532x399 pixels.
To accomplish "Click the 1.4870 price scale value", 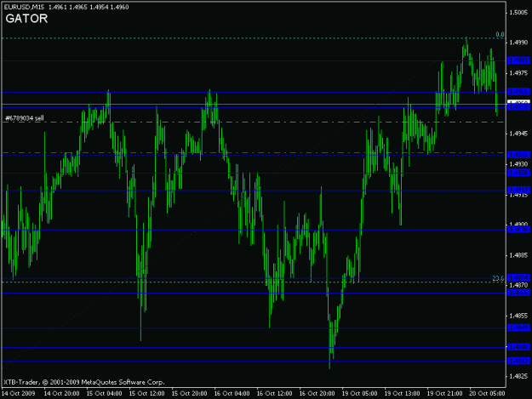I will coord(518,286).
